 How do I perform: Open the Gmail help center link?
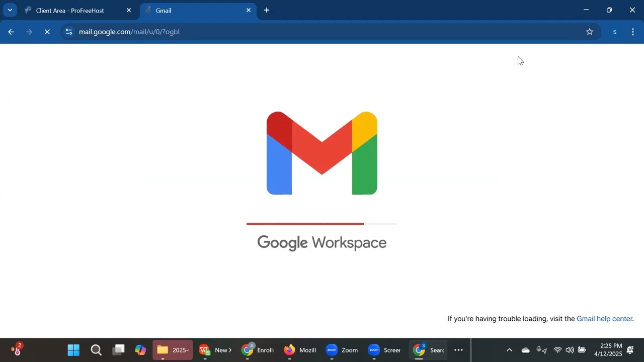tap(604, 319)
